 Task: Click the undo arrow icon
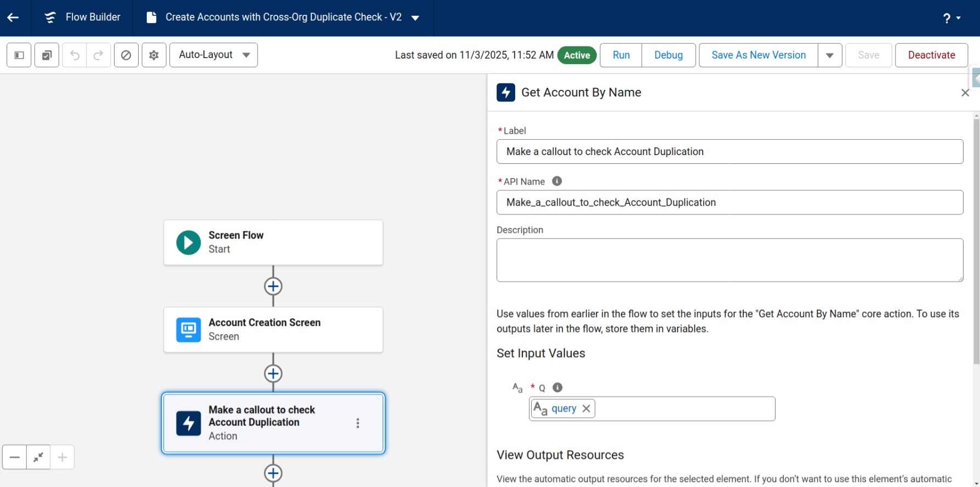pos(75,55)
